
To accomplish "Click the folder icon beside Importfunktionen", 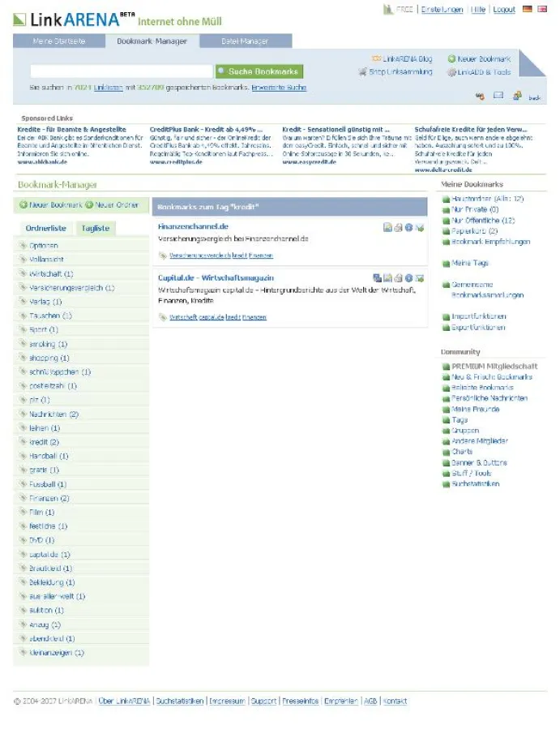I will click(x=446, y=317).
